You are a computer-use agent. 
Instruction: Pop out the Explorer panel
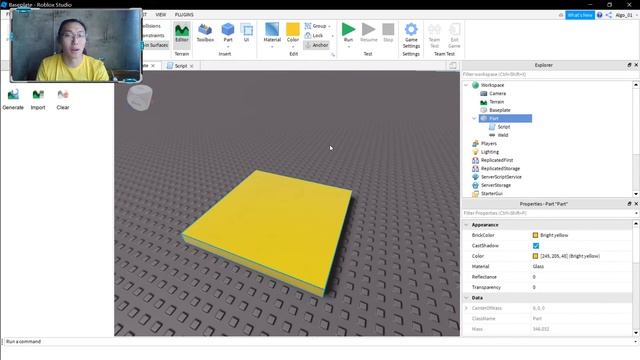pyautogui.click(x=629, y=65)
